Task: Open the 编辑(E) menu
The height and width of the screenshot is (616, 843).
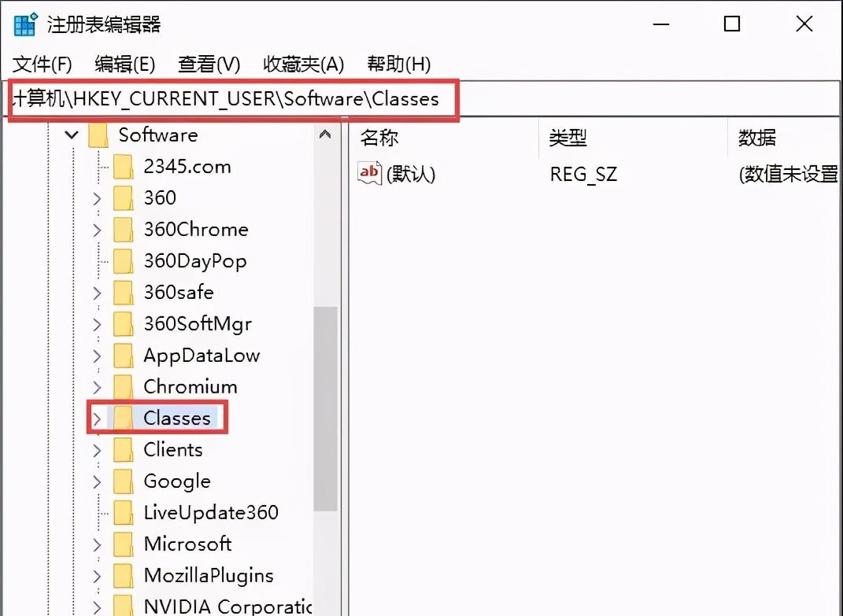Action: tap(124, 64)
